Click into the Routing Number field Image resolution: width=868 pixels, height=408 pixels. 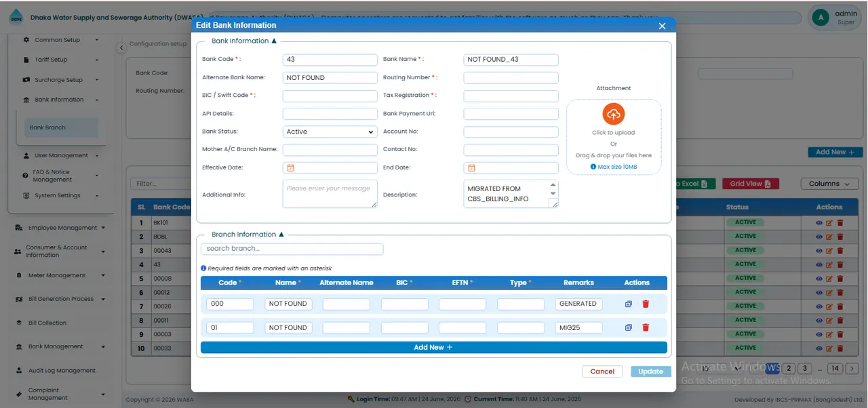(511, 77)
